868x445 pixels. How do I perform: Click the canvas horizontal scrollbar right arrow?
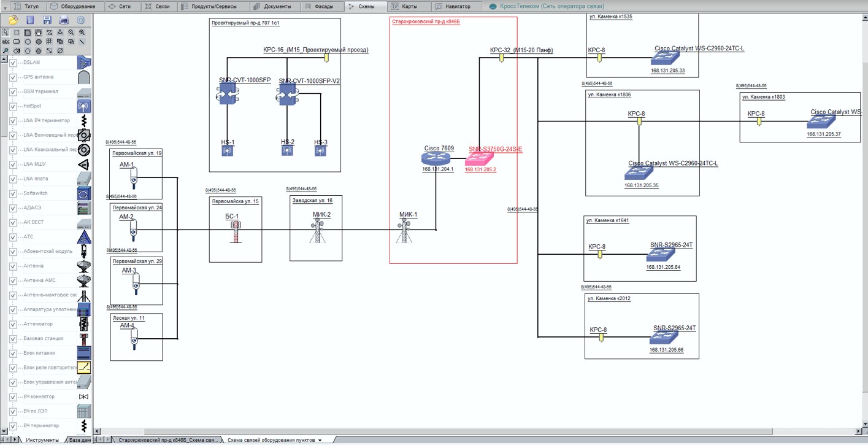pyautogui.click(x=858, y=431)
